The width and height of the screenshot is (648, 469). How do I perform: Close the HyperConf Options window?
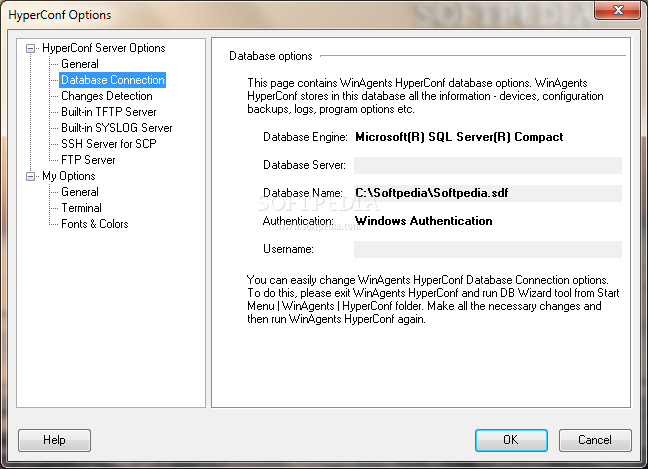point(618,10)
